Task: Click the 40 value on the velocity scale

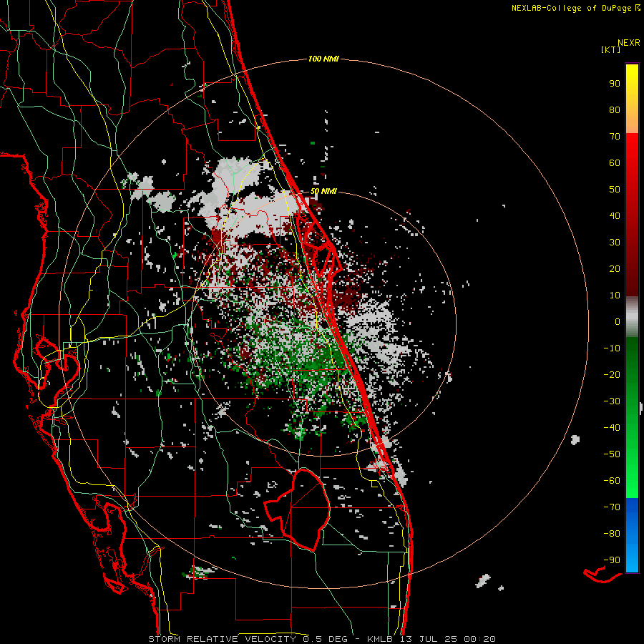Action: point(615,216)
